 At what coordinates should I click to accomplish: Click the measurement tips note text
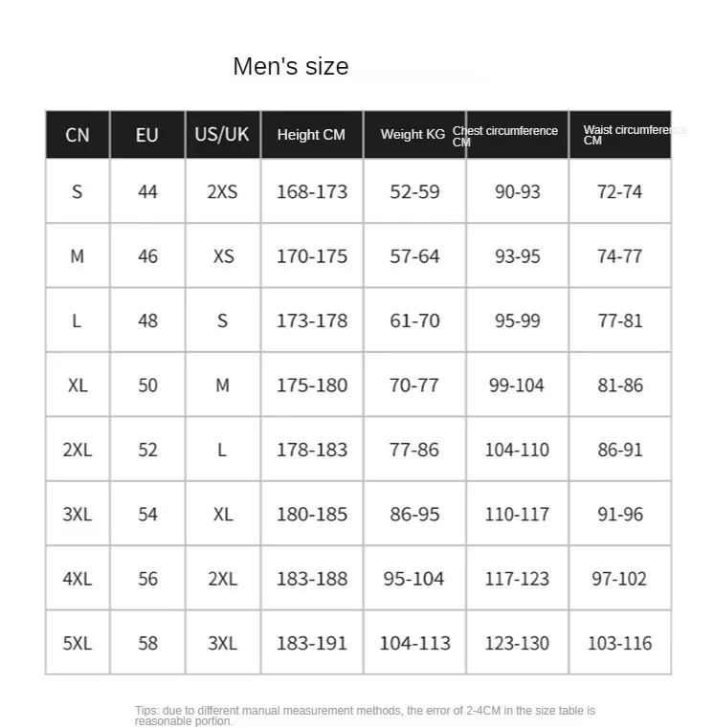pos(365,716)
